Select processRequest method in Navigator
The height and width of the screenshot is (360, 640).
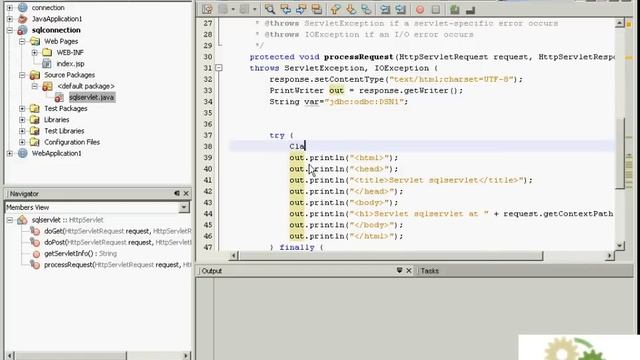(x=118, y=265)
